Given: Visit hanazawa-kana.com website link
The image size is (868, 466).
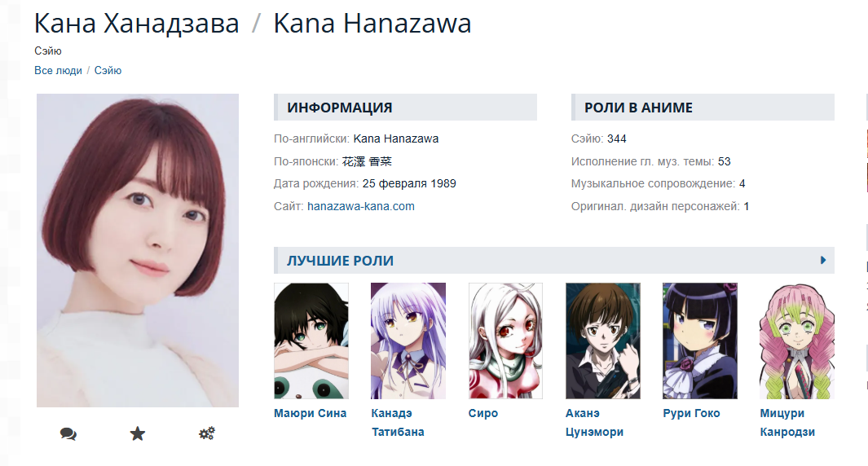Looking at the screenshot, I should click(x=361, y=206).
